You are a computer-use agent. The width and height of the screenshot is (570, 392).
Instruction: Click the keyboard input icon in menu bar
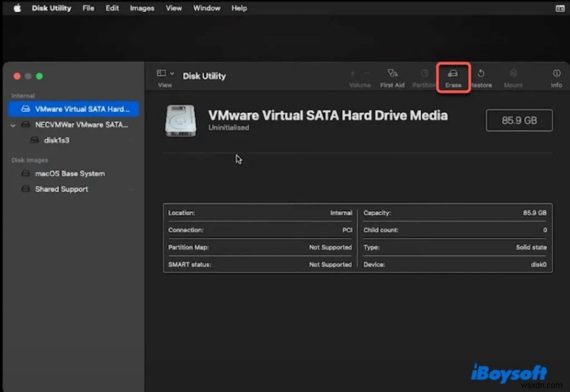[560, 9]
